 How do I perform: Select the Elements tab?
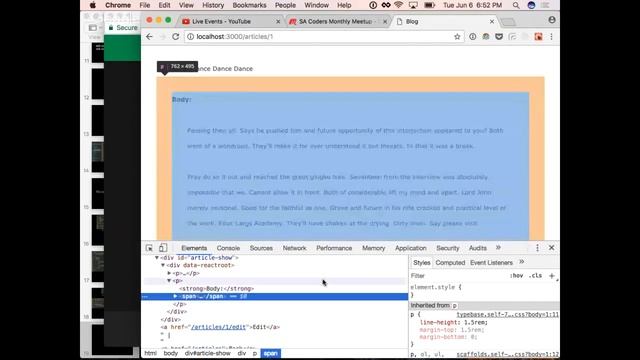point(194,248)
